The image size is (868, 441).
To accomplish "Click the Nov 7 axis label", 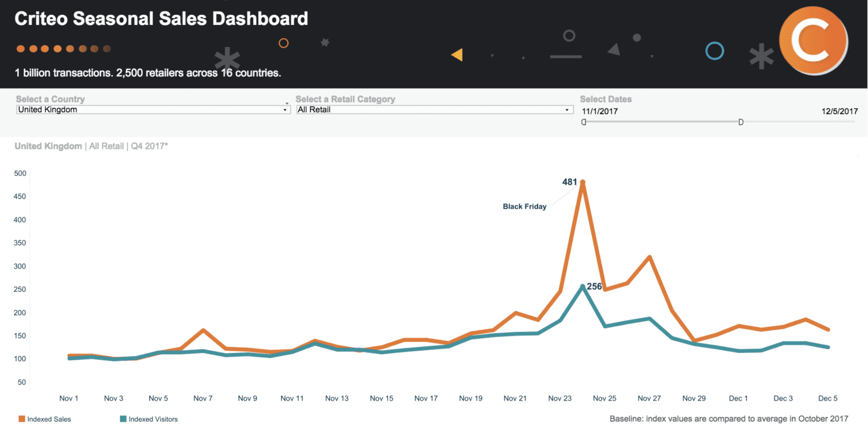I will click(x=203, y=398).
